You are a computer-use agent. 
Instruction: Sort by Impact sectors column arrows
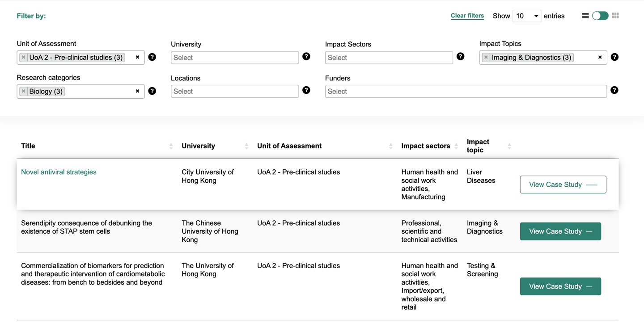456,146
